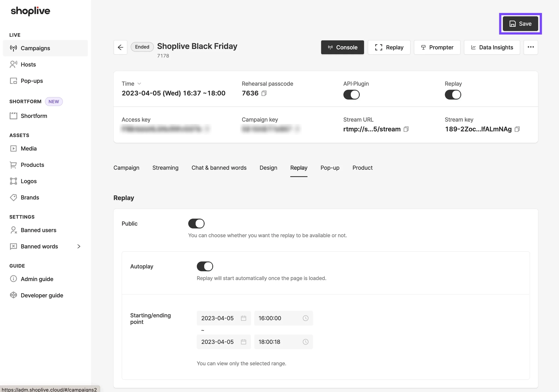
Task: Copy the blurred Campaign key
Action: [x=297, y=129]
